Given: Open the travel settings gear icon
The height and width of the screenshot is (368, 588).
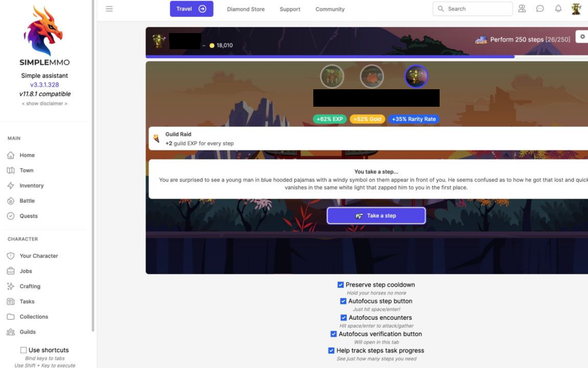Looking at the screenshot, I should click(582, 37).
